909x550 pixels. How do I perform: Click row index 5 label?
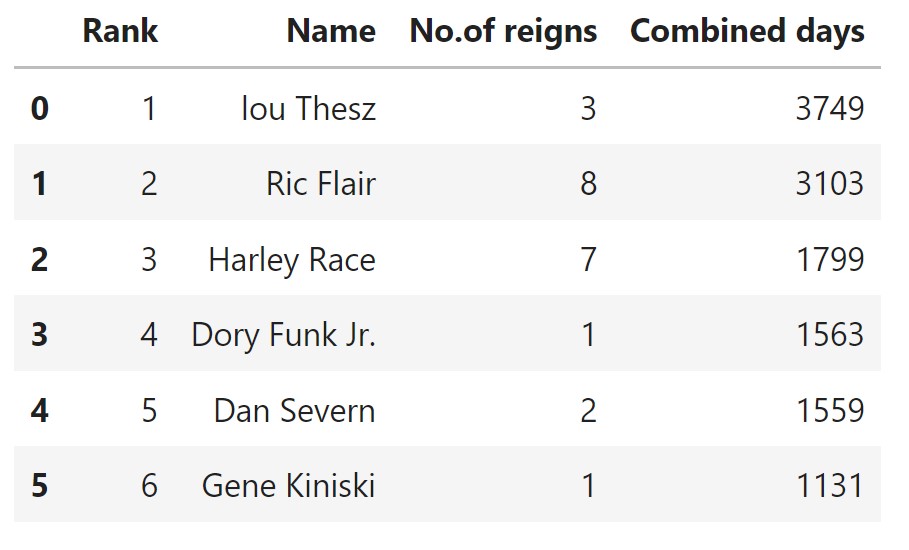(39, 486)
